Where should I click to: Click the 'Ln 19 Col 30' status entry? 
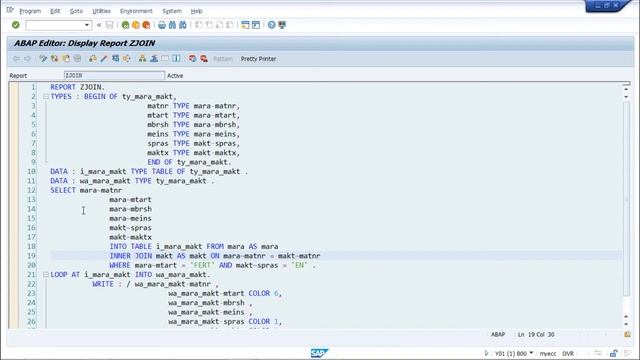click(536, 334)
